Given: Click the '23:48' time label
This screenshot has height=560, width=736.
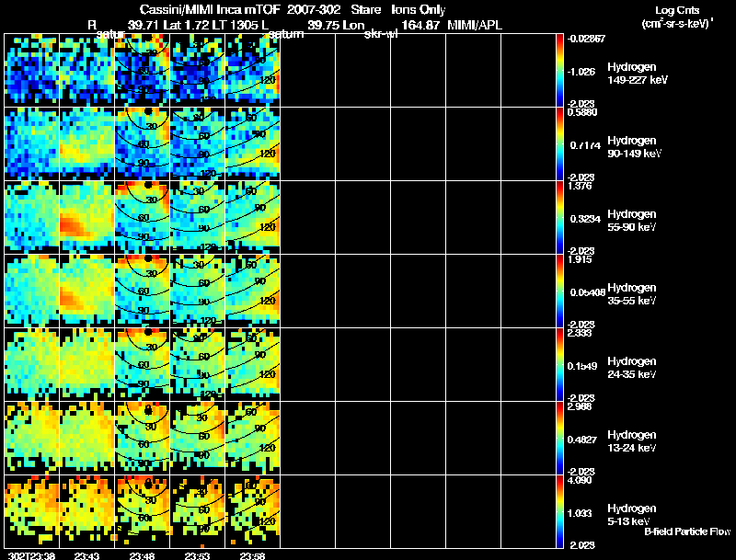Looking at the screenshot, I should 143,555.
